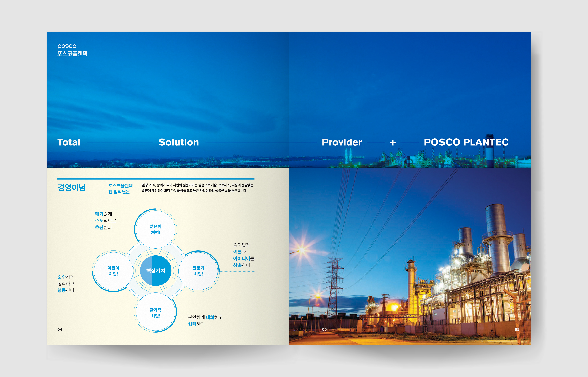Click the "추진한다" text line
The height and width of the screenshot is (377, 588).
tap(103, 227)
